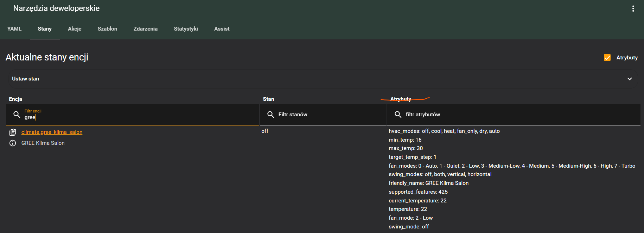Click info icon beside GREE Klima Salon

pos(13,143)
